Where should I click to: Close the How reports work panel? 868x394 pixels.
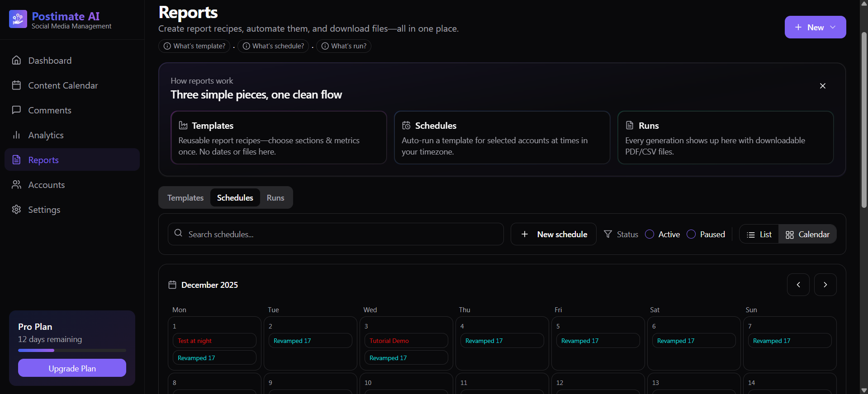823,86
